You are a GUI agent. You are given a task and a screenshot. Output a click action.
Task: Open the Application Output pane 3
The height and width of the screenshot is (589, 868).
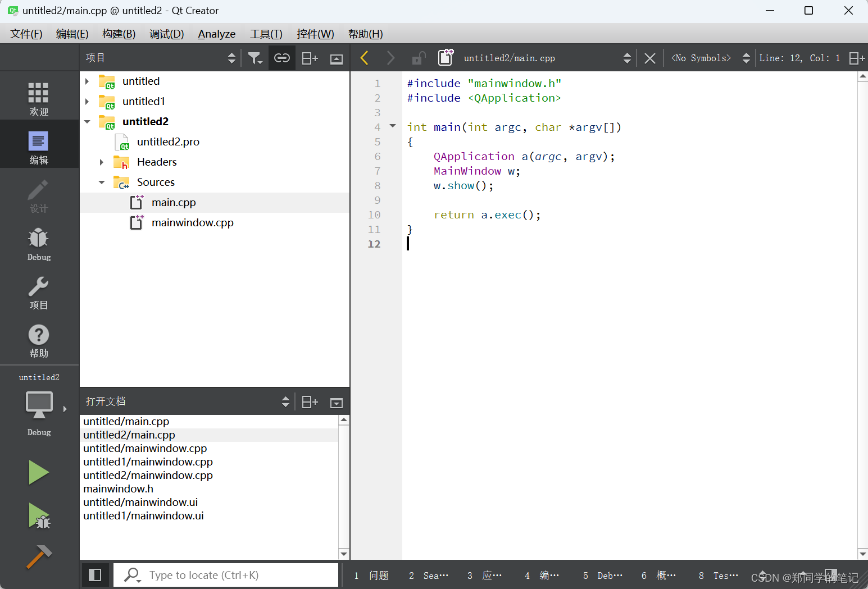pyautogui.click(x=485, y=575)
